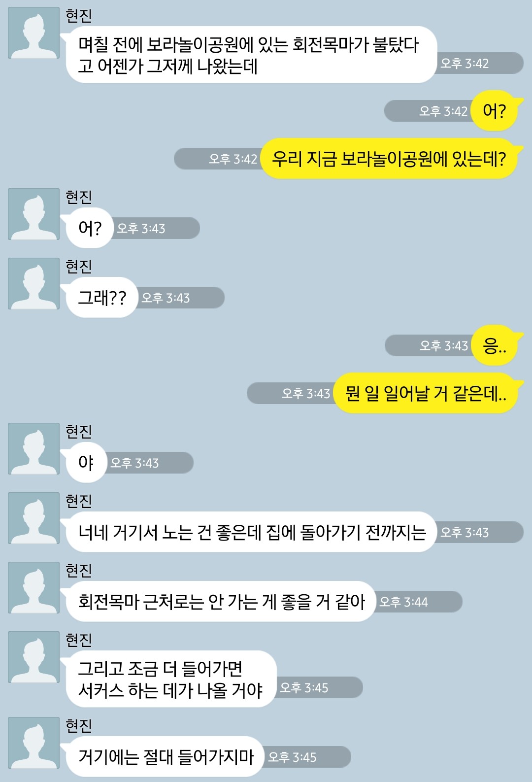Tap 현진's avatar beside 거기에는 절대 들어가지마
Viewport: 532px width, 782px height.
point(33,743)
